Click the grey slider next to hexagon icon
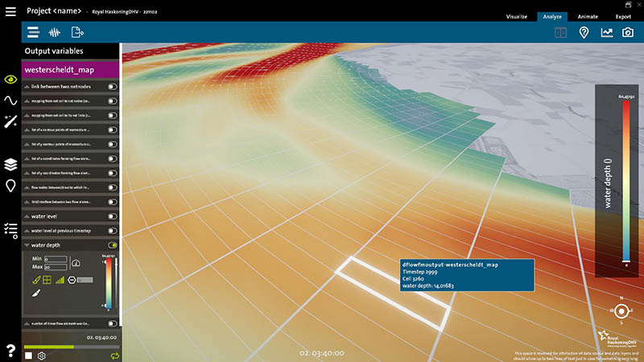This screenshot has height=362, width=644. 85,280
